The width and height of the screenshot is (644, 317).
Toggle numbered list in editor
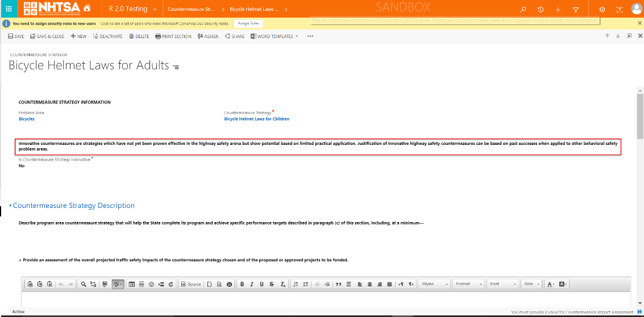(x=296, y=284)
